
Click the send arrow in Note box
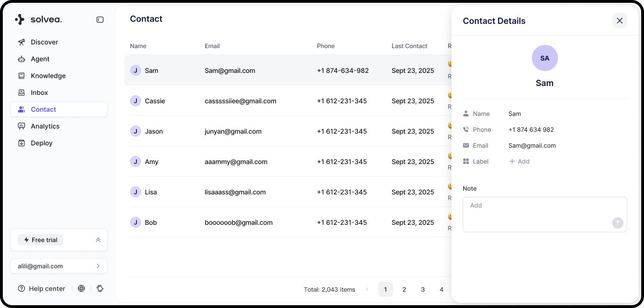[x=617, y=223]
